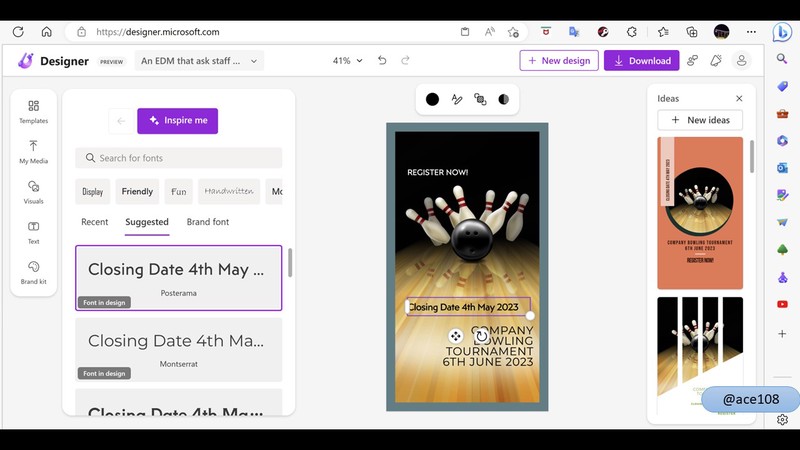Click the Ideas panel scrollbar
Image resolution: width=800 pixels, height=450 pixels.
pos(752,157)
